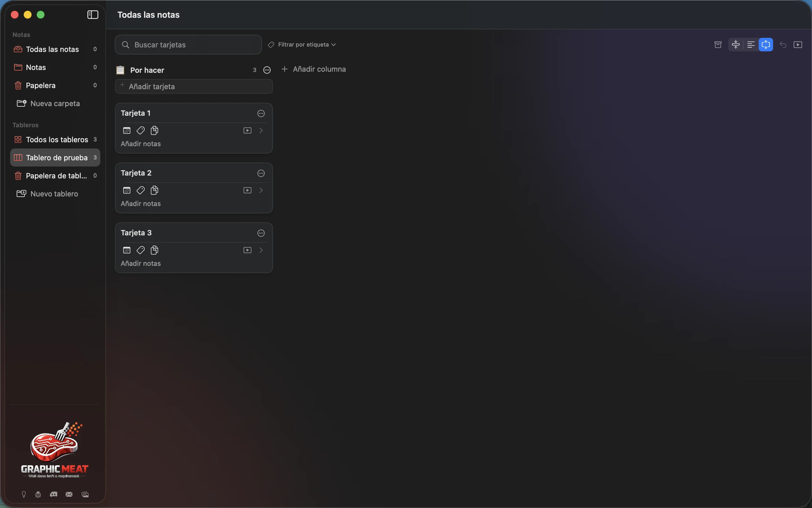Toggle the expanded cards view button
812x508 pixels.
click(766, 45)
